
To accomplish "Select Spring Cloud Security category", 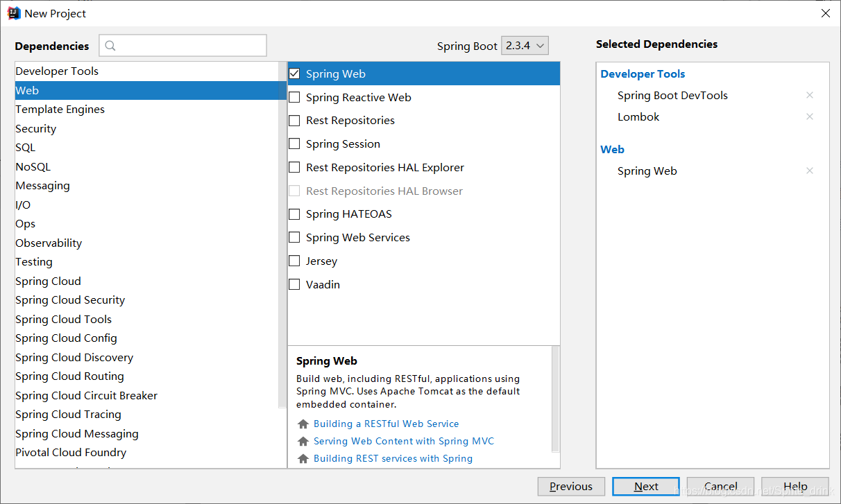I will tap(146, 300).
